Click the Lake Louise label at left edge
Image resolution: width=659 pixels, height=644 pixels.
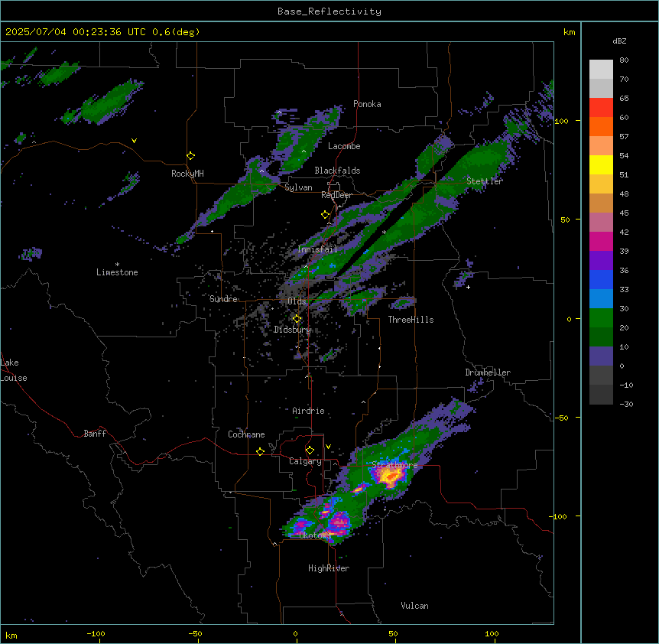pos(14,370)
